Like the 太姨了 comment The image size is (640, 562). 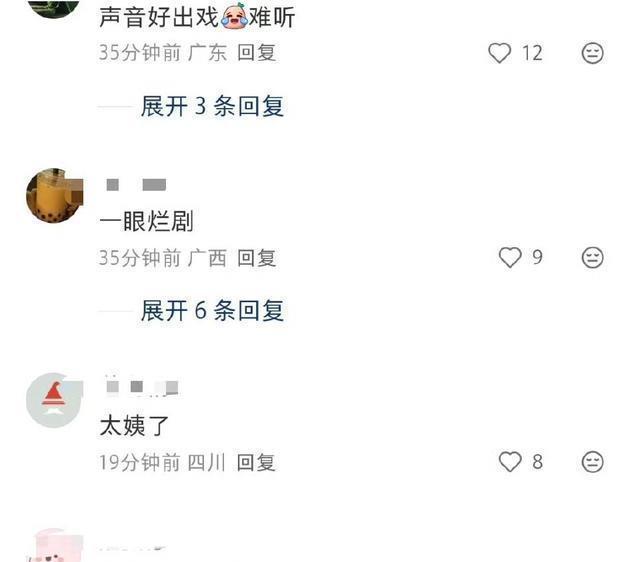[510, 462]
